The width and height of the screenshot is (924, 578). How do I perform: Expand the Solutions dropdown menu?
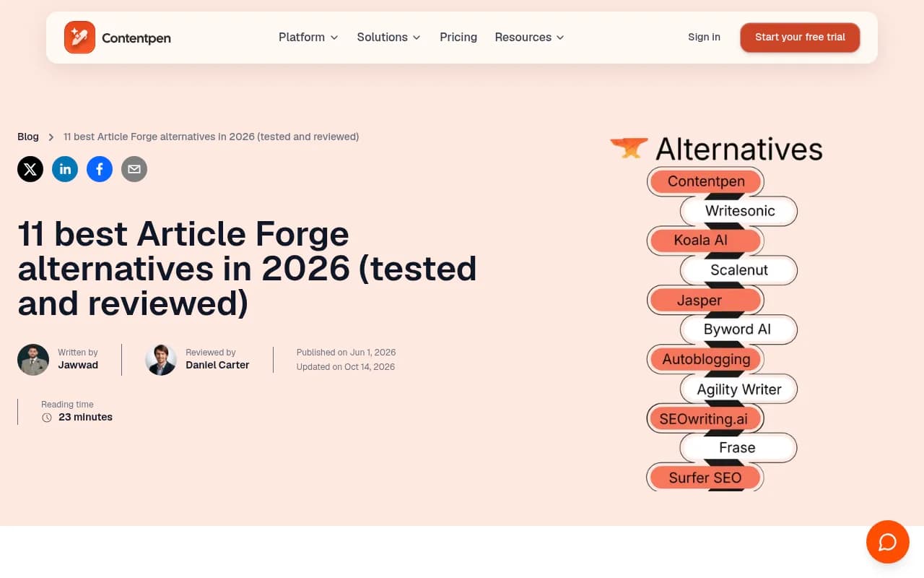click(389, 38)
